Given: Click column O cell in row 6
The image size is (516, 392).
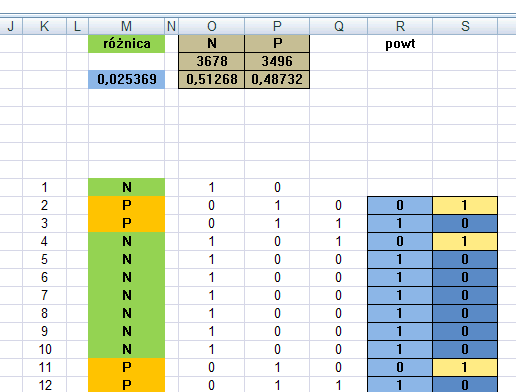Looking at the screenshot, I should pyautogui.click(x=212, y=277).
